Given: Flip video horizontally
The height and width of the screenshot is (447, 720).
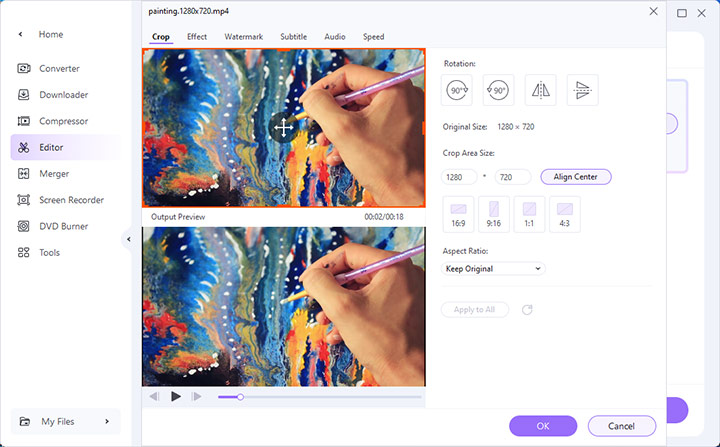Looking at the screenshot, I should [540, 90].
